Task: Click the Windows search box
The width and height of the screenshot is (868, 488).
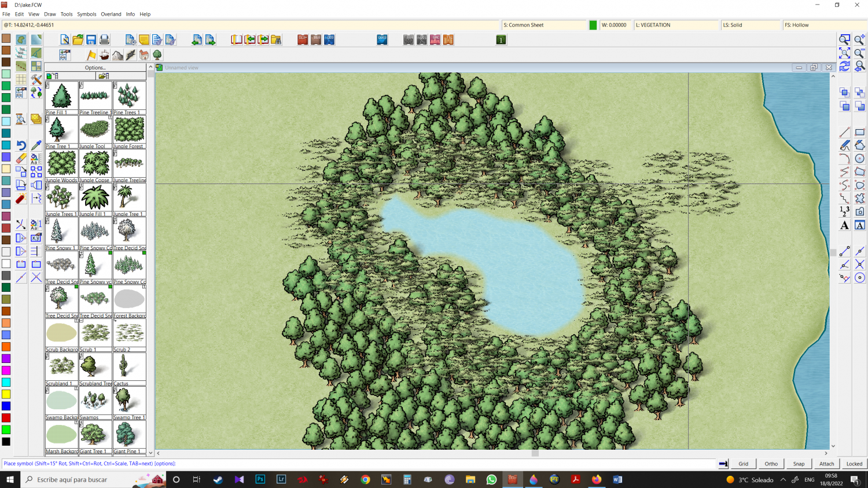Action: [x=93, y=479]
